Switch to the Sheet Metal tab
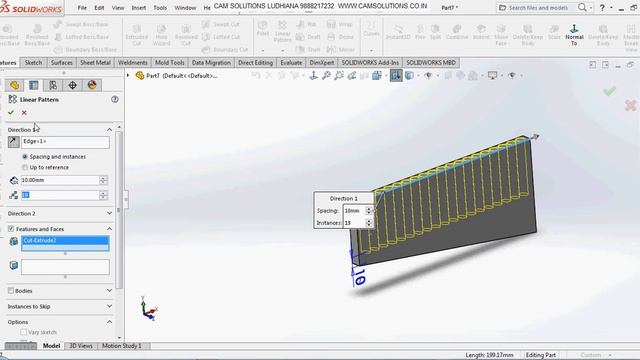Image resolution: width=640 pixels, height=360 pixels. [x=95, y=62]
